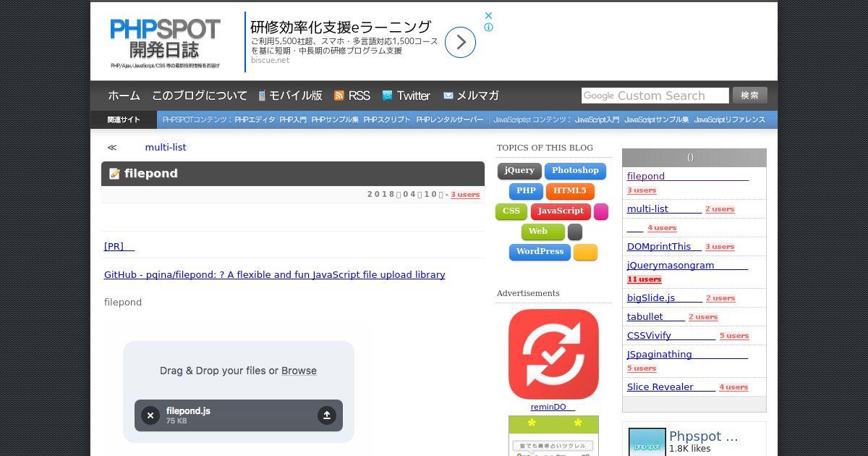Open the モバイル版 menu item
The width and height of the screenshot is (868, 456).
296,96
